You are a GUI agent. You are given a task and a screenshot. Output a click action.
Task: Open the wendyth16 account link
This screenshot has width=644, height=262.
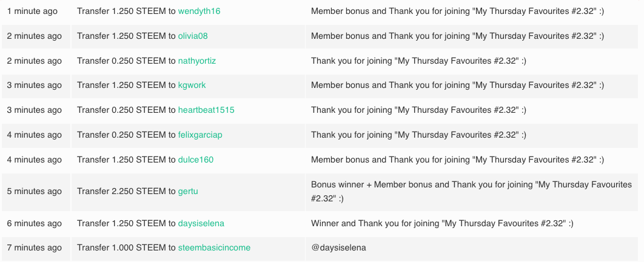(x=199, y=11)
